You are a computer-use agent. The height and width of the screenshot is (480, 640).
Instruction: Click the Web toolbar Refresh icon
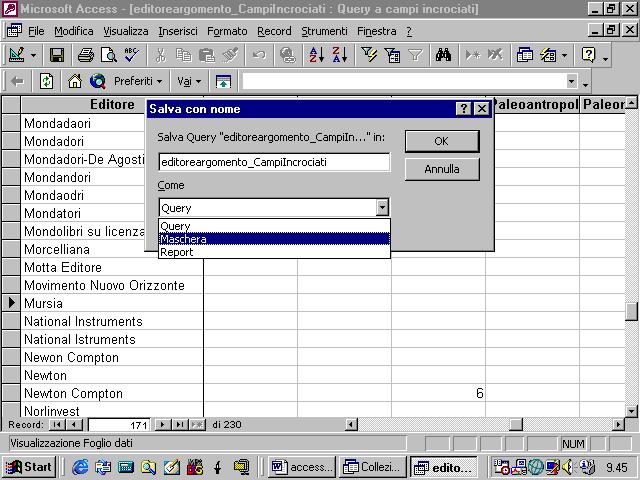pyautogui.click(x=46, y=82)
